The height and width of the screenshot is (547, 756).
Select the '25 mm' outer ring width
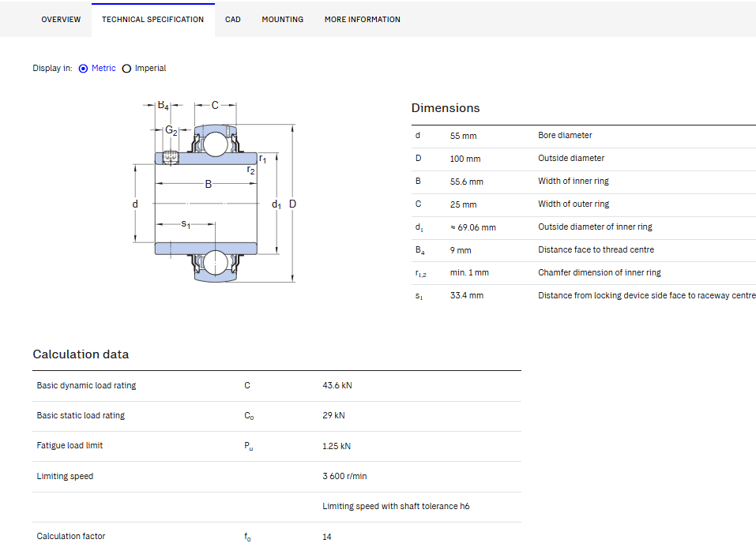pyautogui.click(x=463, y=204)
